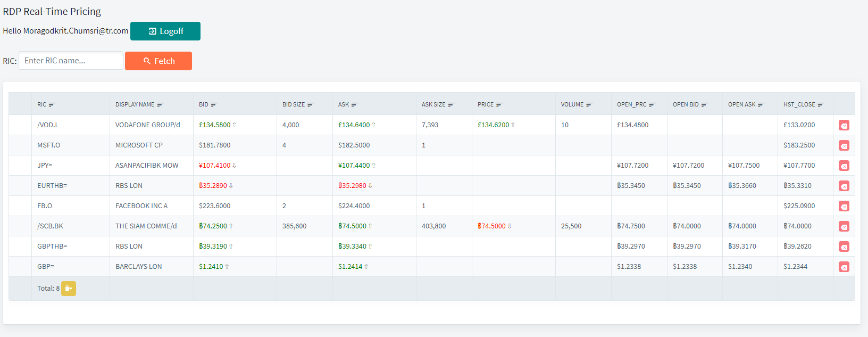Click the 385,600 bid size value
The width and height of the screenshot is (868, 337).
point(295,226)
